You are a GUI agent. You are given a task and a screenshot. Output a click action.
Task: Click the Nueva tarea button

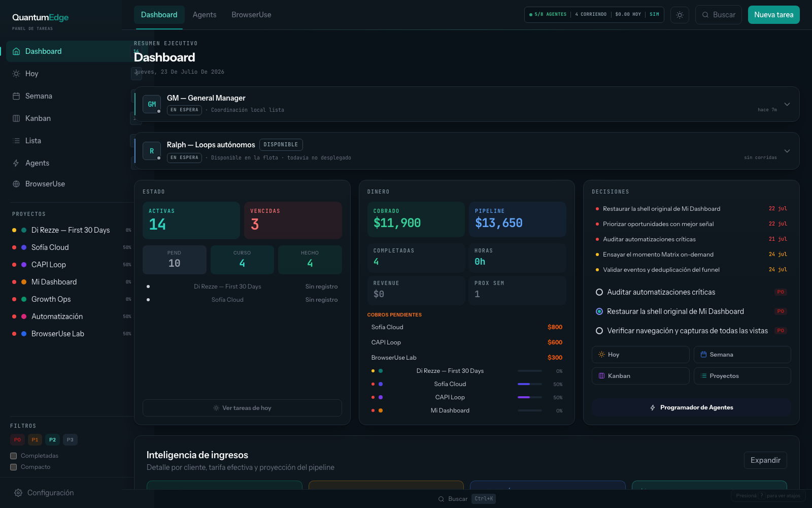[x=773, y=15]
